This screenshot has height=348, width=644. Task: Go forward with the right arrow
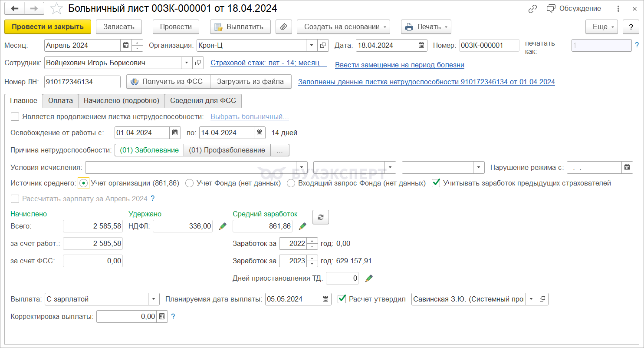[x=34, y=9]
